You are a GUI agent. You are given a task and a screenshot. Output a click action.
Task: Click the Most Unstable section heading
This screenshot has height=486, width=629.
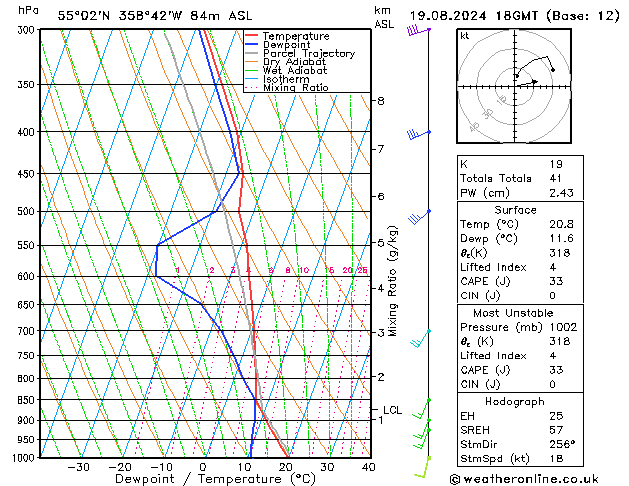coord(513,313)
